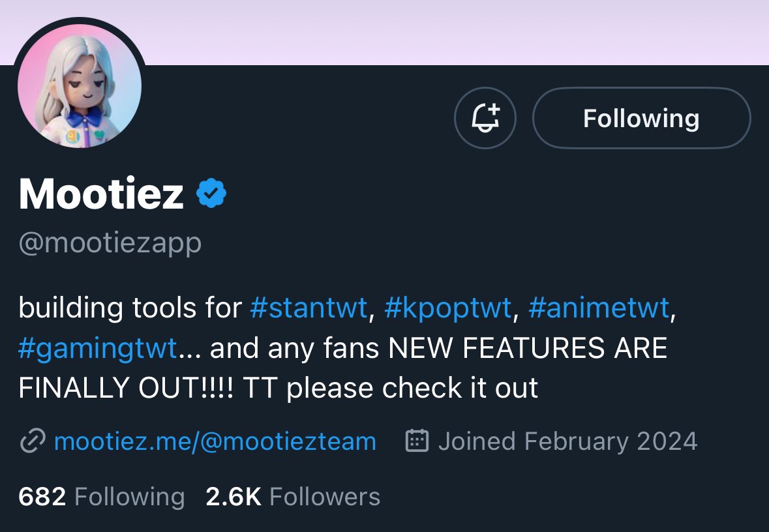Click the Following button

pos(642,117)
